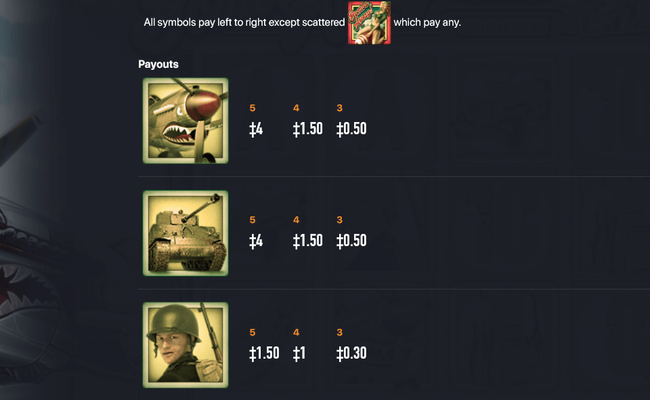The image size is (650, 400).
Task: Click the 'All symbols pay left to right' text
Action: (200, 22)
